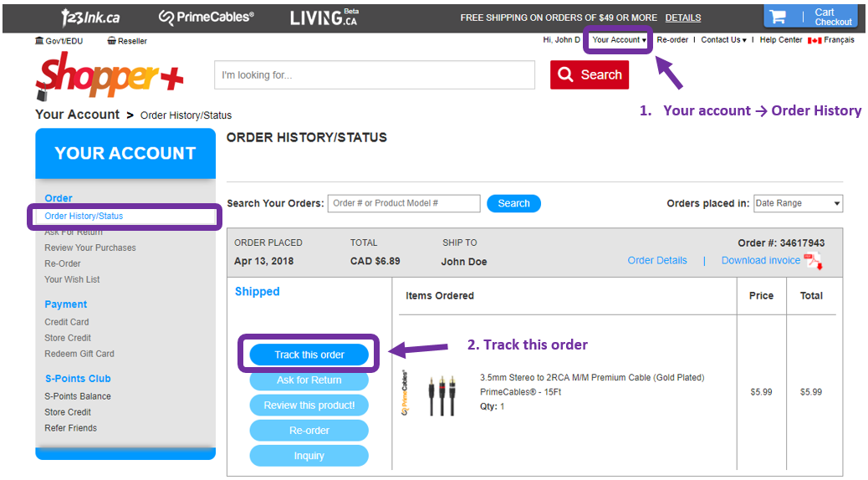
Task: Click Review this product! button
Action: coord(309,406)
